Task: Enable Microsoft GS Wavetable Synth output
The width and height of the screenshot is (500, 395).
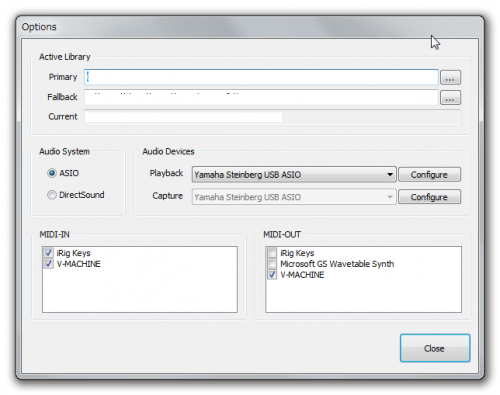Action: point(272,264)
